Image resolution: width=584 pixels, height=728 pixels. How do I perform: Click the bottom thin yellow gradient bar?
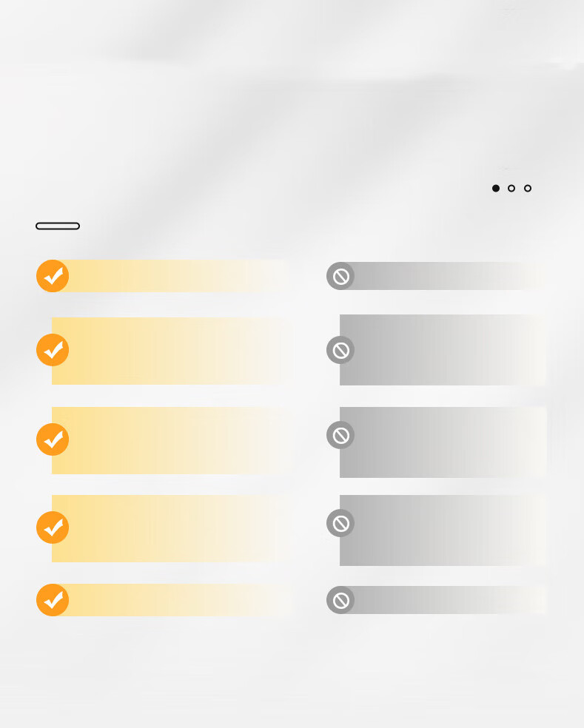pos(172,600)
